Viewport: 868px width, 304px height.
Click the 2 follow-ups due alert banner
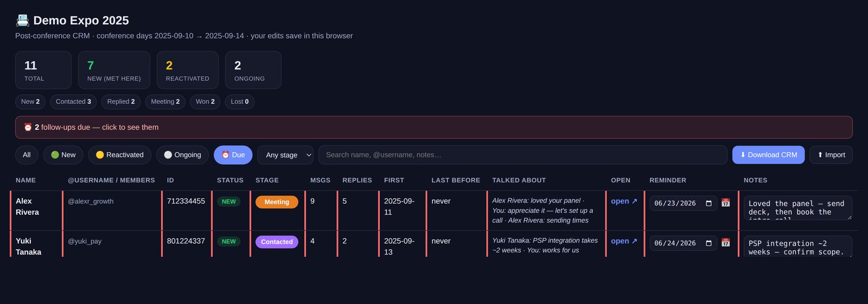[x=433, y=127]
